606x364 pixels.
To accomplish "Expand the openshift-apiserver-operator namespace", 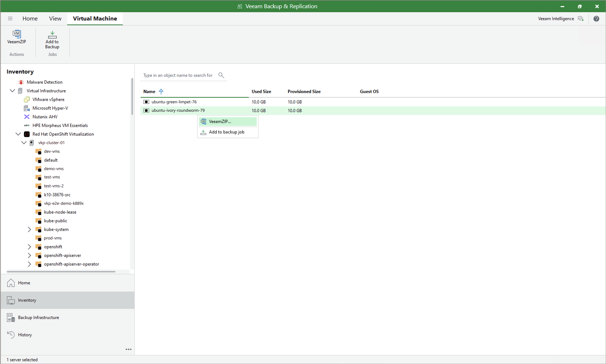I will pyautogui.click(x=29, y=264).
